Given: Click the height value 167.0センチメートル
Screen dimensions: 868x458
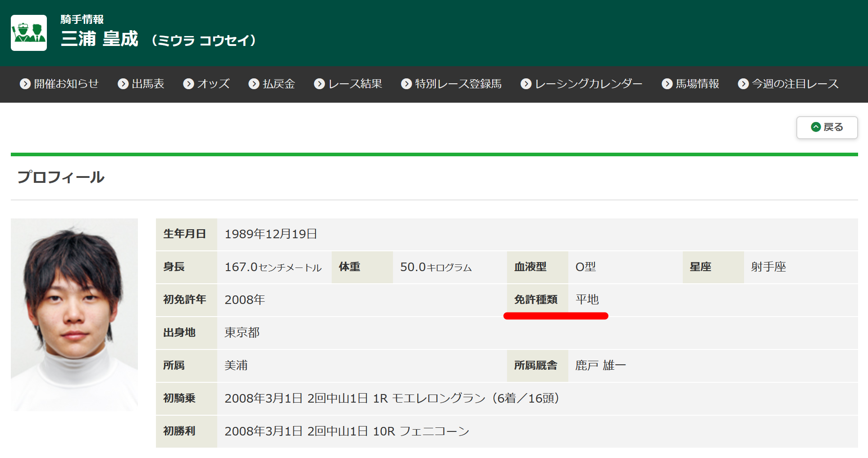Looking at the screenshot, I should (273, 267).
